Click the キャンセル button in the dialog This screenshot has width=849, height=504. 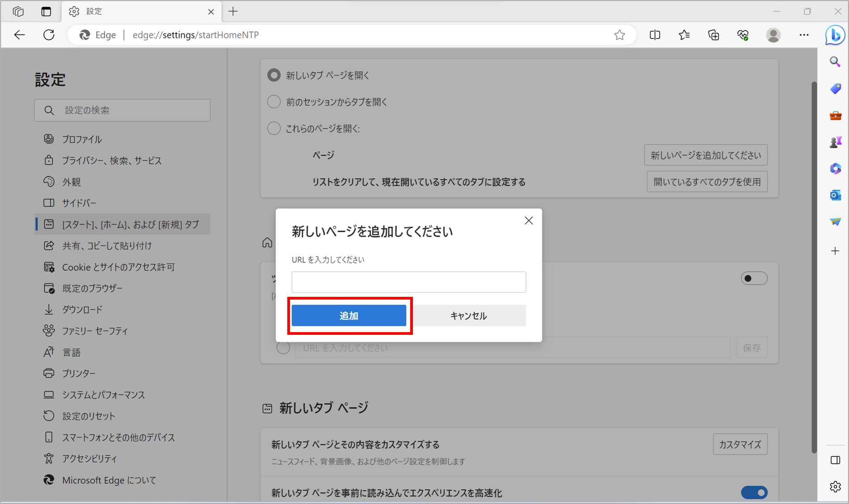pyautogui.click(x=468, y=316)
